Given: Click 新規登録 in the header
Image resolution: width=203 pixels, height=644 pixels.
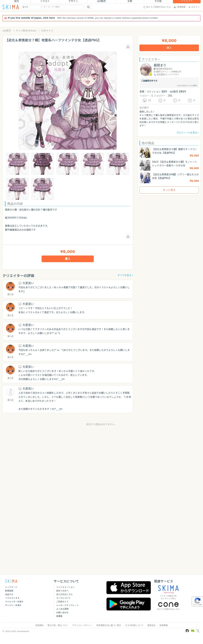Looking at the screenshot, I should pos(180,7).
